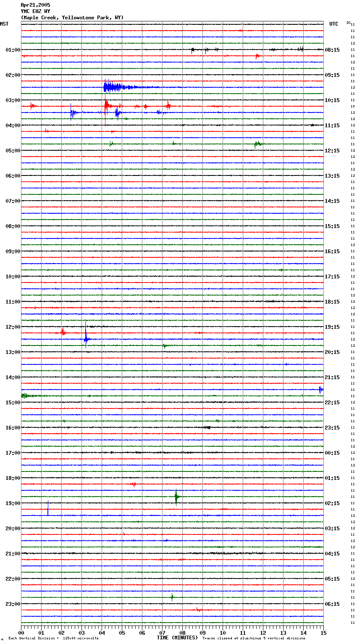Select the 22:15 UTC time label

[x=332, y=403]
